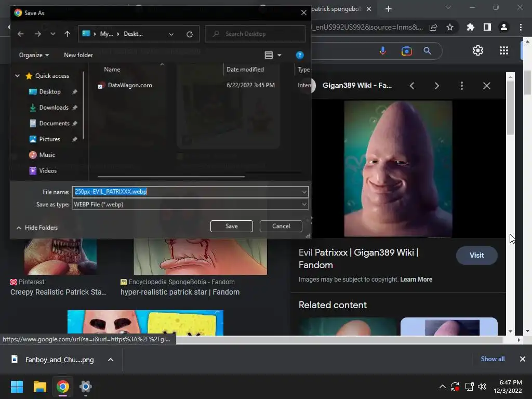Viewport: 532px width, 399px height.
Task: Open view options dropdown arrow
Action: tap(279, 55)
